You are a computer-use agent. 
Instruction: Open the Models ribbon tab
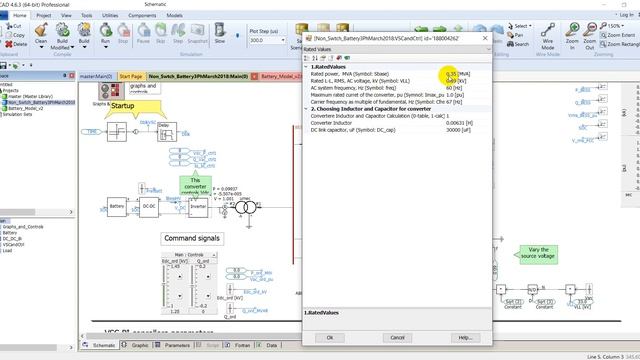click(x=174, y=15)
